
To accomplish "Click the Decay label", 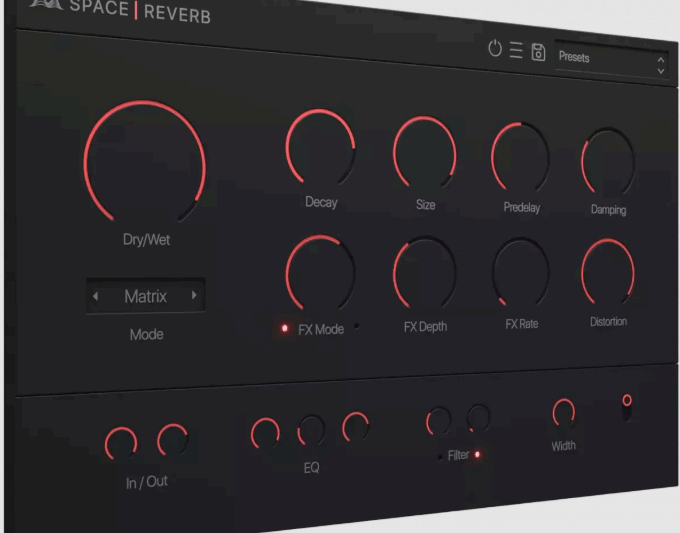I will [x=321, y=202].
